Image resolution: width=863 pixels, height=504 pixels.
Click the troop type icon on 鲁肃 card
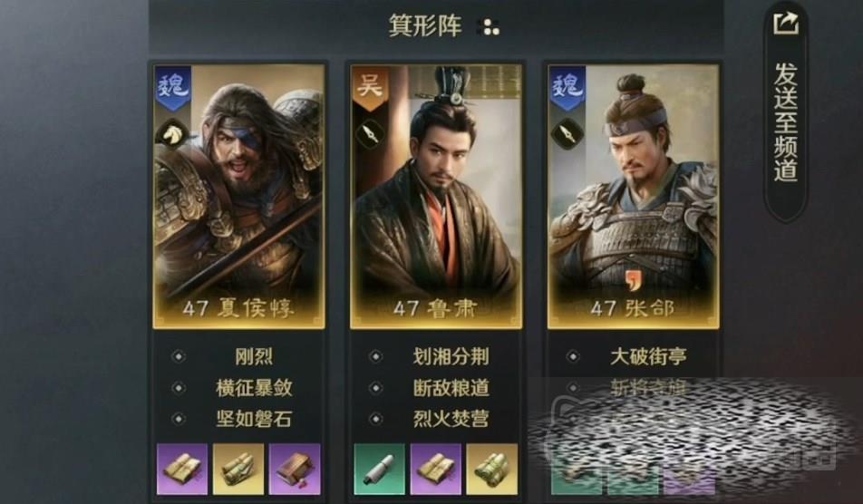pos(370,133)
